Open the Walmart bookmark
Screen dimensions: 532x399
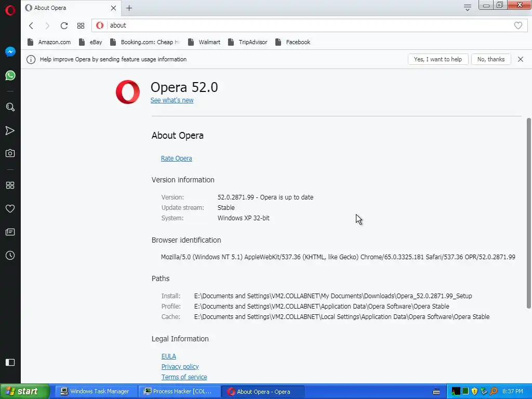tap(204, 42)
